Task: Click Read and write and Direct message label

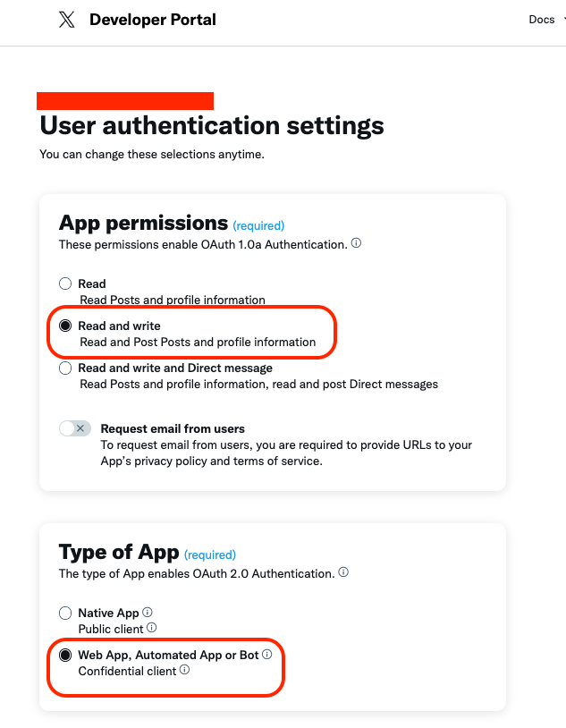Action: tap(175, 368)
